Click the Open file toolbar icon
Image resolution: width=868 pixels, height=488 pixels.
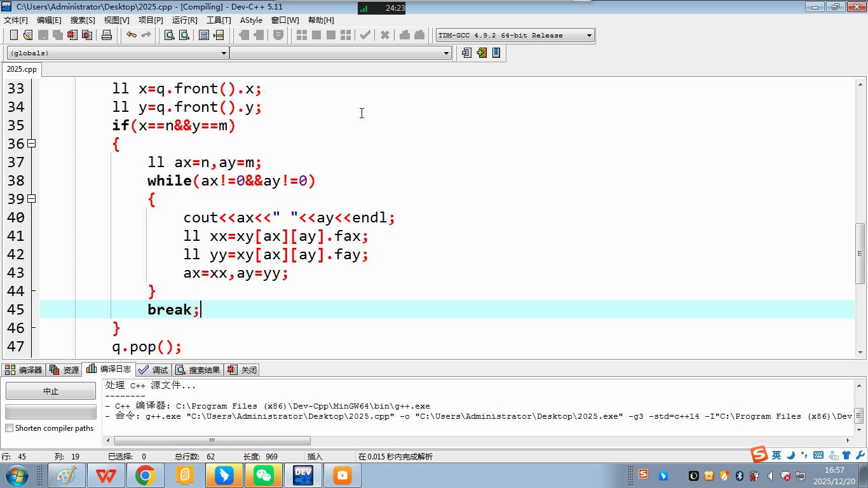(28, 35)
